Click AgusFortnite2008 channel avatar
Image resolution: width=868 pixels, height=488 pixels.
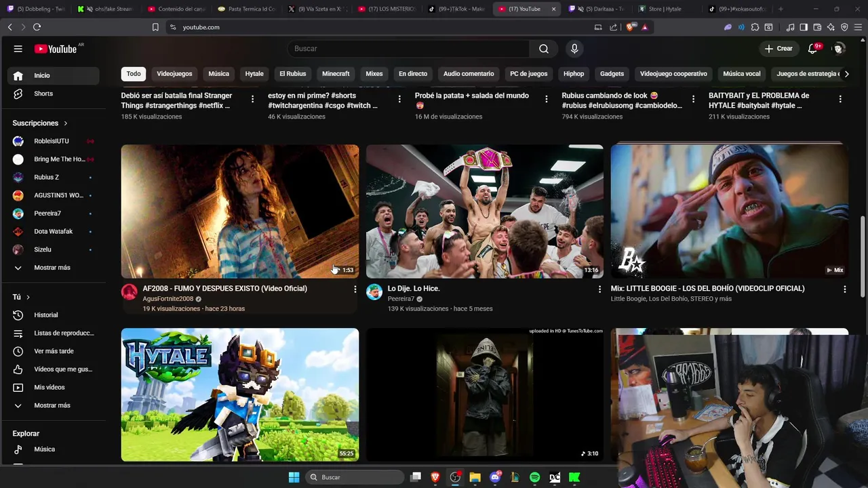pyautogui.click(x=130, y=292)
